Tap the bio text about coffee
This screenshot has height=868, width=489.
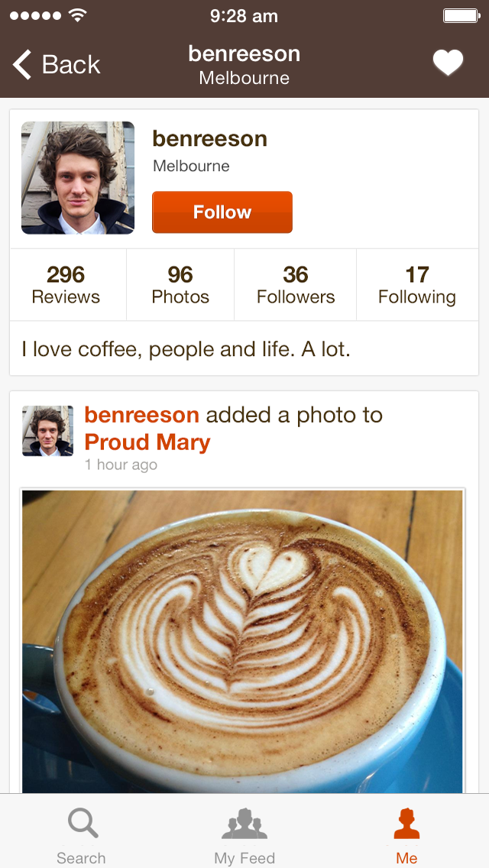pos(186,350)
